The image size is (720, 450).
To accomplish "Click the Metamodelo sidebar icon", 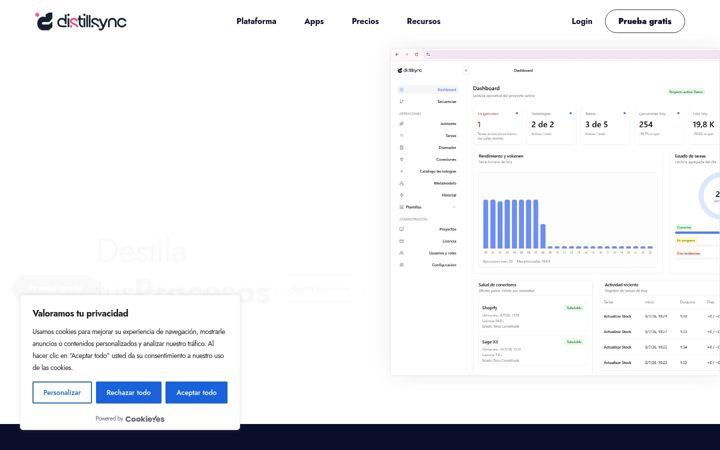I will [401, 183].
